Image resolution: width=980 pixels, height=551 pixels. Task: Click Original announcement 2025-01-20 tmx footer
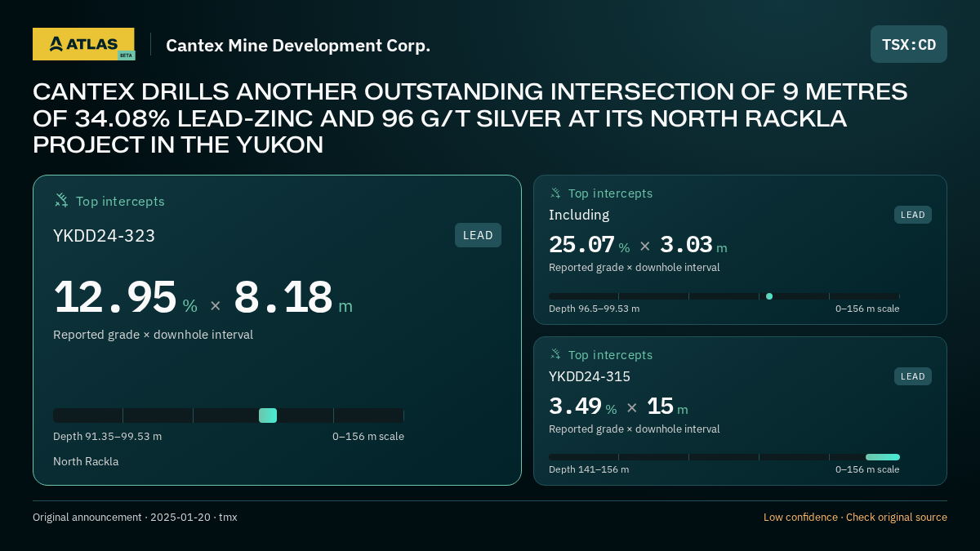[135, 518]
